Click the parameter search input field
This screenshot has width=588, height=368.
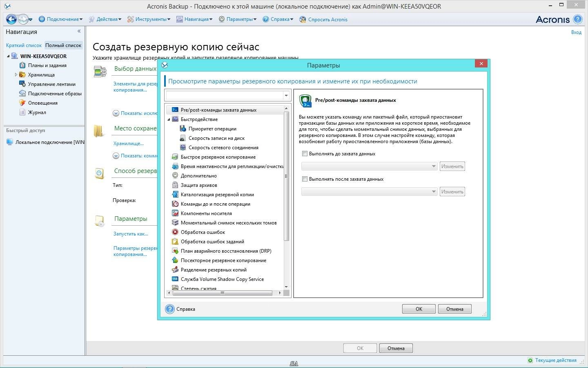tap(224, 95)
